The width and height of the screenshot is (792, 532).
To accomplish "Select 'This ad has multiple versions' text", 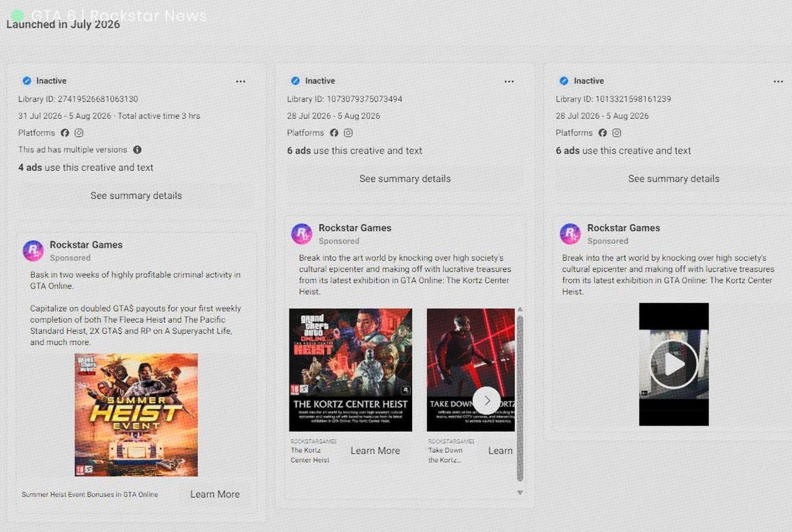I will click(72, 150).
